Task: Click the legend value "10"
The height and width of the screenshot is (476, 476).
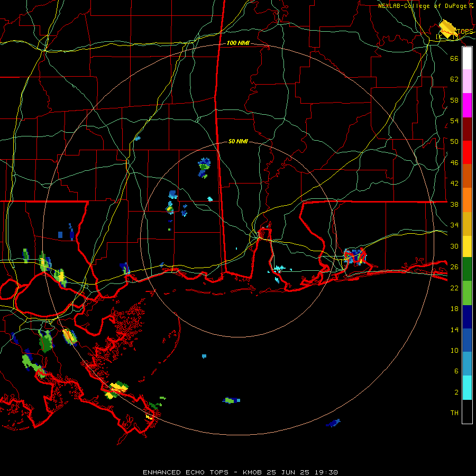Action: pyautogui.click(x=454, y=350)
